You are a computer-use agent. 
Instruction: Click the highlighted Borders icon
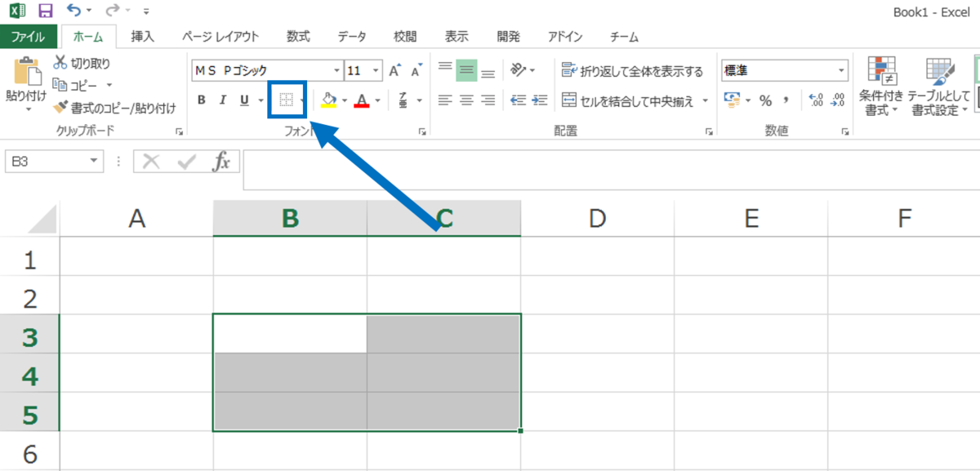click(285, 99)
